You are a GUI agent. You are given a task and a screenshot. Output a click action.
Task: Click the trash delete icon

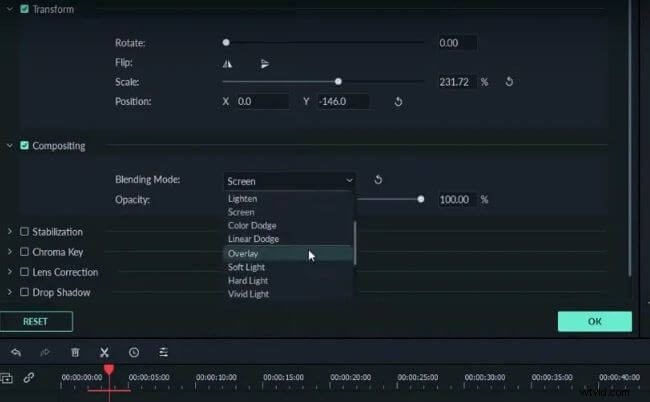tap(75, 352)
